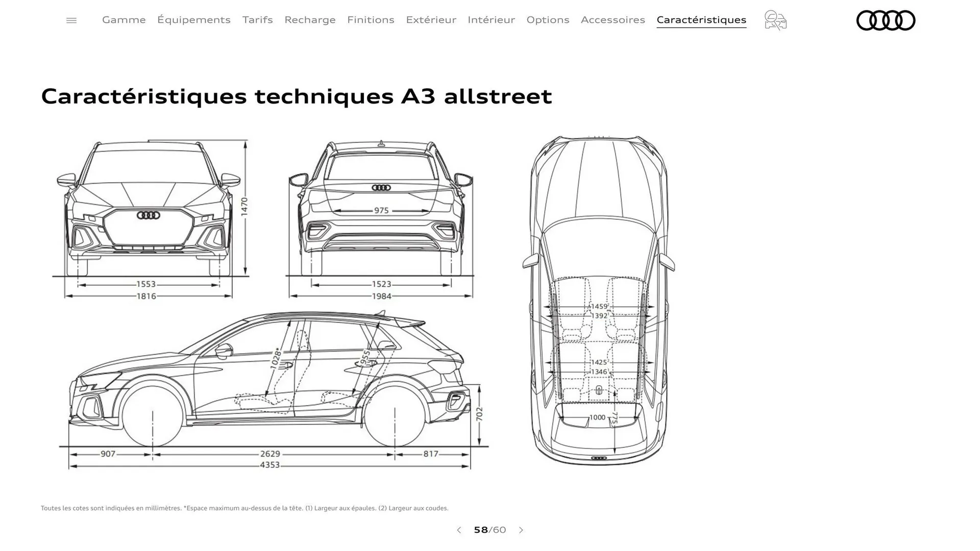Screen dimensions: 980x551
Task: Open the hamburger navigation menu
Action: coord(71,20)
